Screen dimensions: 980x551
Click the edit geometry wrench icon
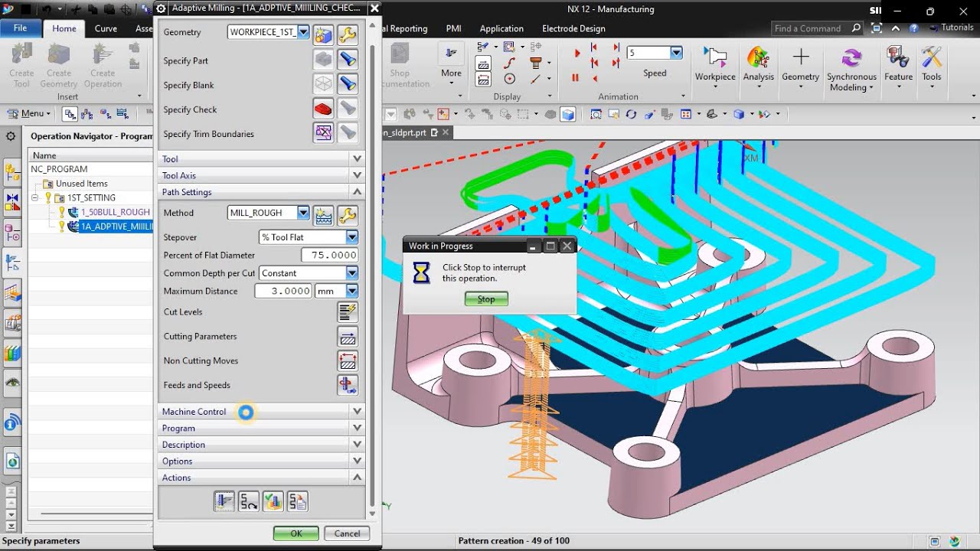click(x=348, y=34)
